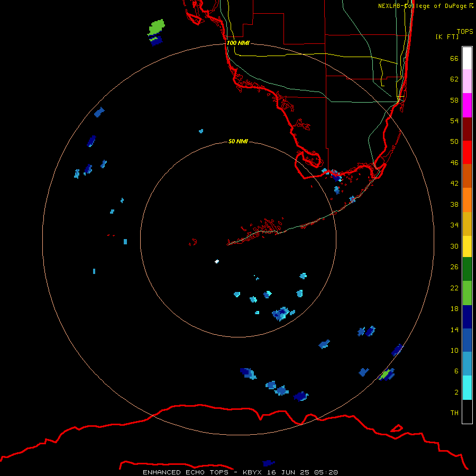This screenshot has height=476, width=476.
Task: Click the '[K FT]' units label
Action: click(x=447, y=36)
